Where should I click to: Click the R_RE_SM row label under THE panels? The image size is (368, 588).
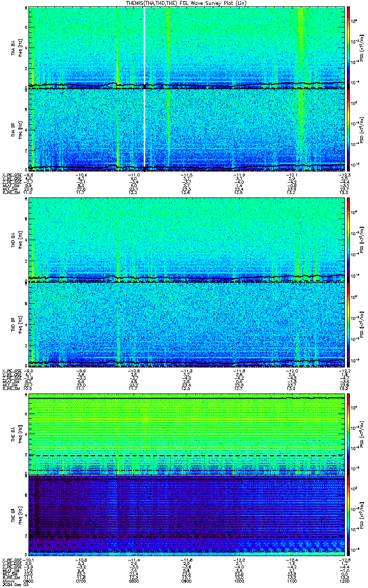[x=11, y=577]
